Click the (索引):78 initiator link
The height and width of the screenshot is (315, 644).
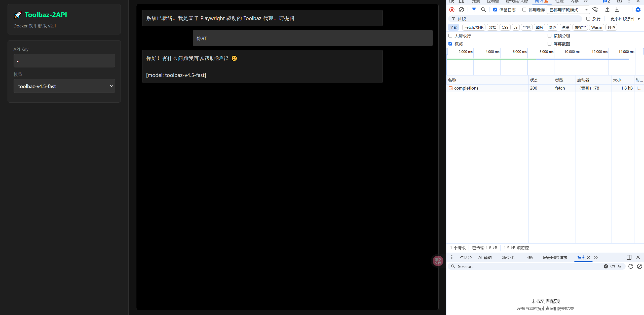[588, 88]
